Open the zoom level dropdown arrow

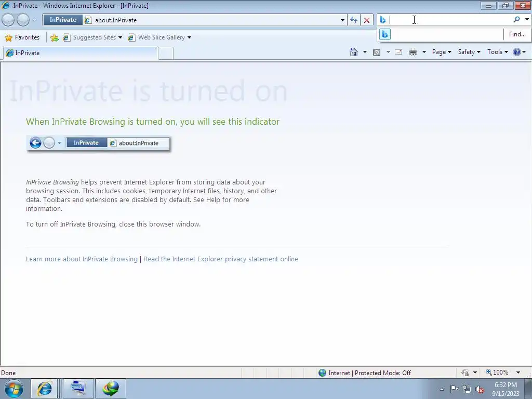coord(518,373)
